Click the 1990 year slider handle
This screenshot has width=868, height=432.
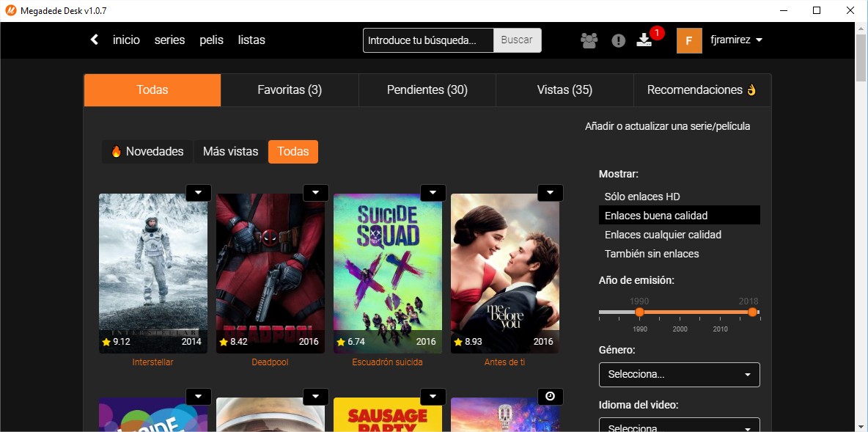click(639, 312)
